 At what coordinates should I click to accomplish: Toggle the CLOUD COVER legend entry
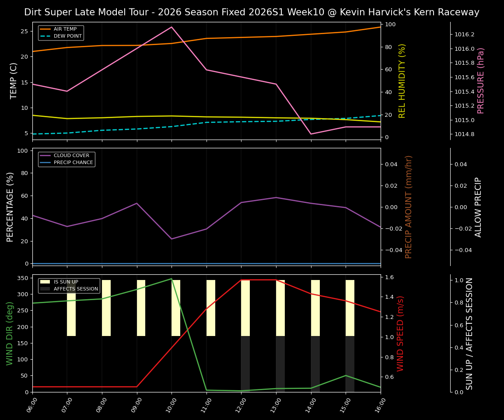tap(73, 155)
